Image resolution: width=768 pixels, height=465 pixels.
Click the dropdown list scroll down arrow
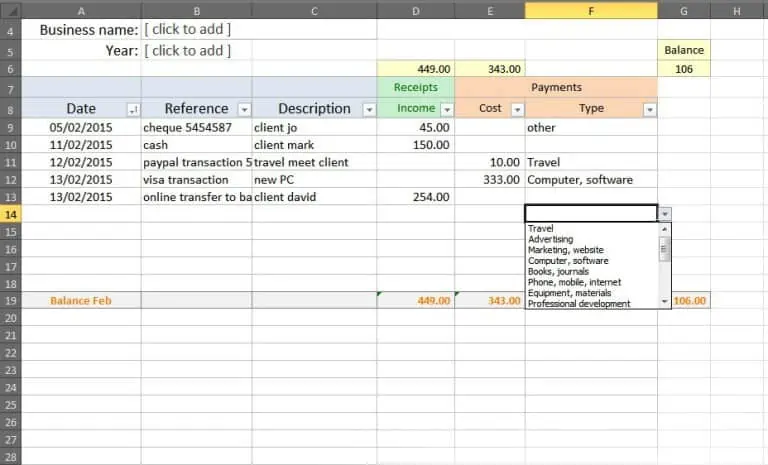click(665, 301)
